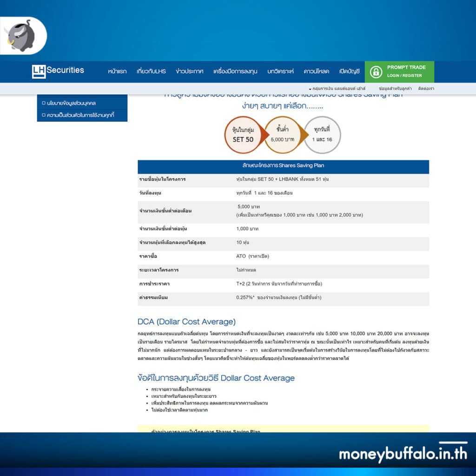The height and width of the screenshot is (476, 476).
Task: Click the ขั้นต่ำ 5,000 บาท circle
Action: point(283,135)
